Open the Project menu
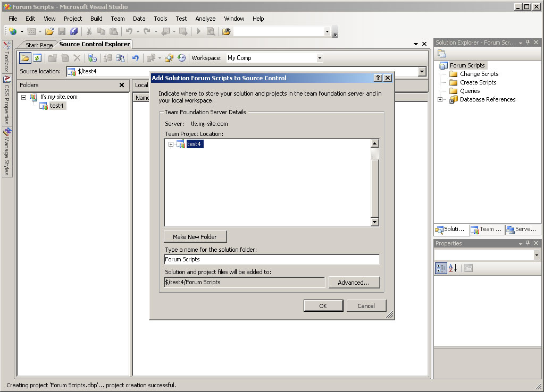This screenshot has width=544, height=392. point(73,19)
